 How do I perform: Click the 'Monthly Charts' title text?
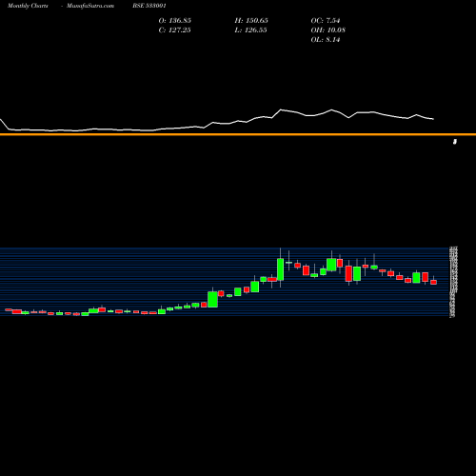(x=28, y=6)
